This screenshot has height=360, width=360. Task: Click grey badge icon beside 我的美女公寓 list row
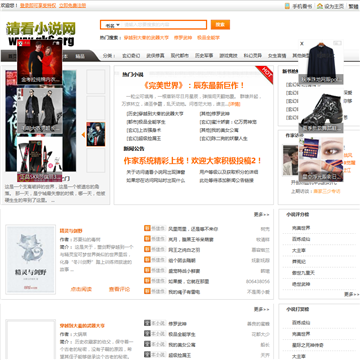click(x=147, y=344)
